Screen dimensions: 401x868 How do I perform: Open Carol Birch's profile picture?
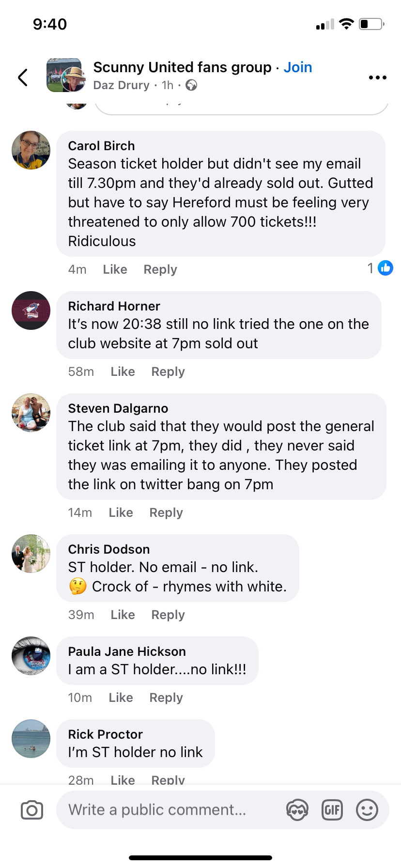pos(31,150)
